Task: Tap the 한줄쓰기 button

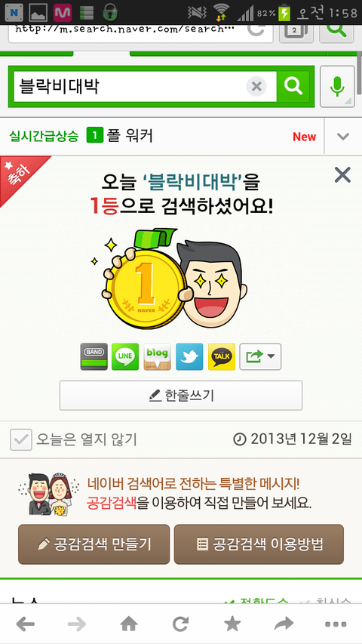Action: [x=181, y=396]
